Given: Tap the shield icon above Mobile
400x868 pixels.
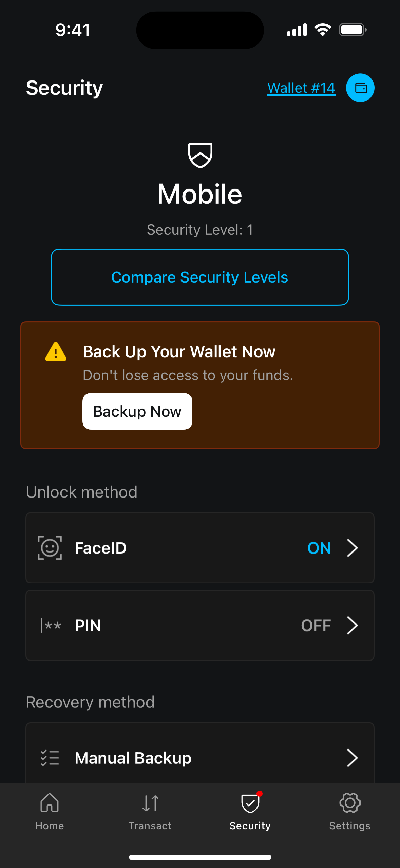Looking at the screenshot, I should click(x=200, y=155).
